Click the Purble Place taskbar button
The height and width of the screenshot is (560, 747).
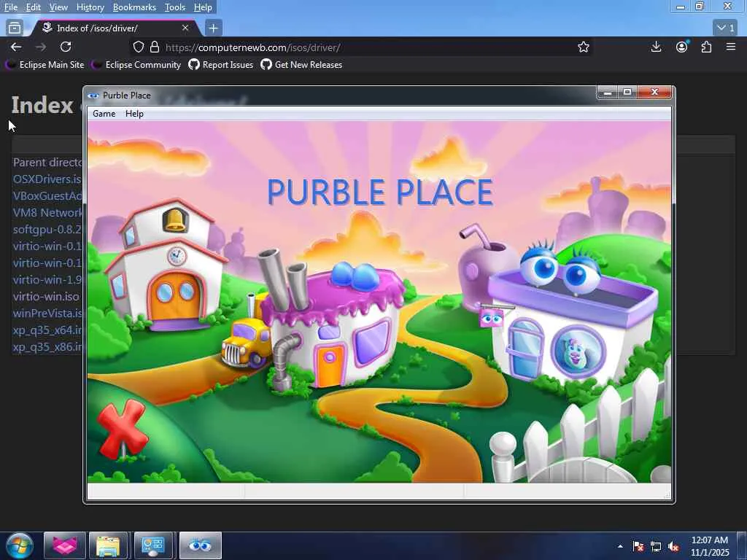[x=200, y=545]
